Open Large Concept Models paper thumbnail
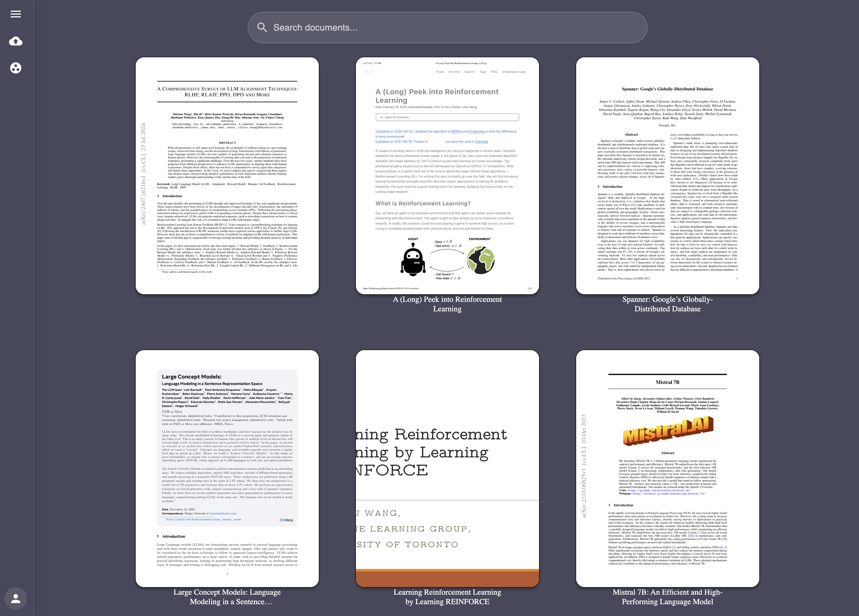859x616 pixels. click(227, 468)
